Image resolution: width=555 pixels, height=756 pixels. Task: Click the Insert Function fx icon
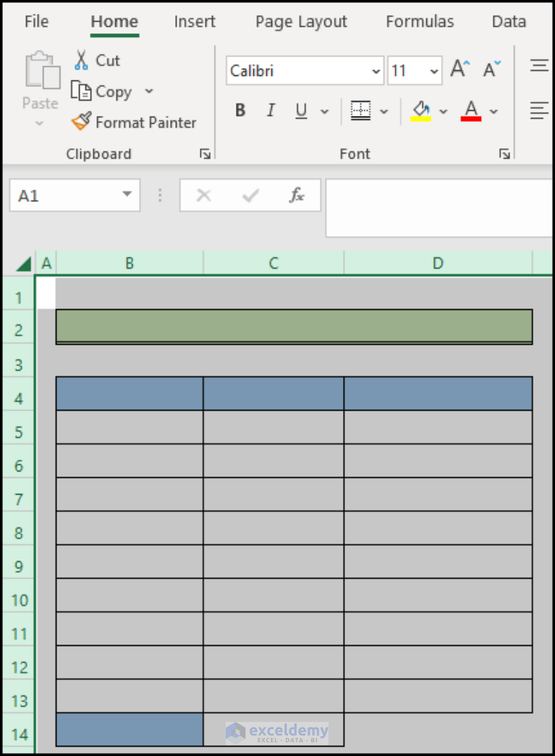tap(297, 195)
